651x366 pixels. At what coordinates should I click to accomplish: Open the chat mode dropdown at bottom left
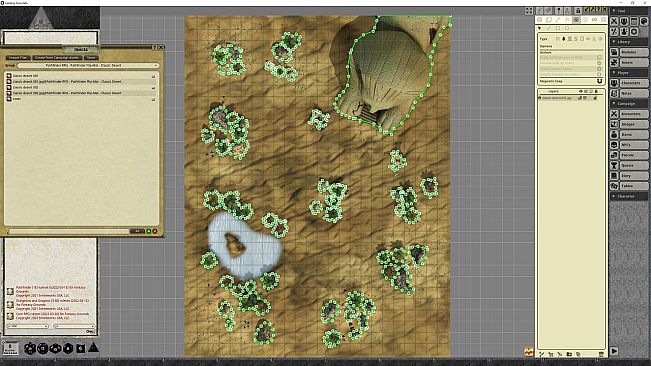[x=27, y=326]
